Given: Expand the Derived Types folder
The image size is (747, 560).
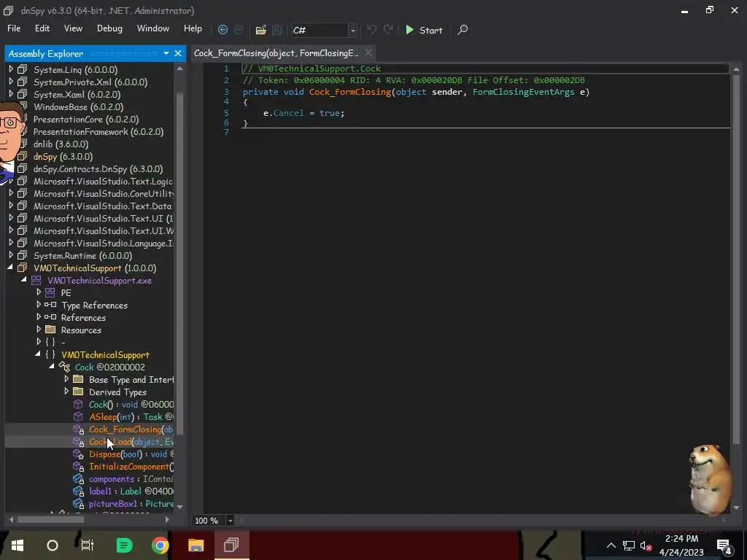Looking at the screenshot, I should pos(66,392).
